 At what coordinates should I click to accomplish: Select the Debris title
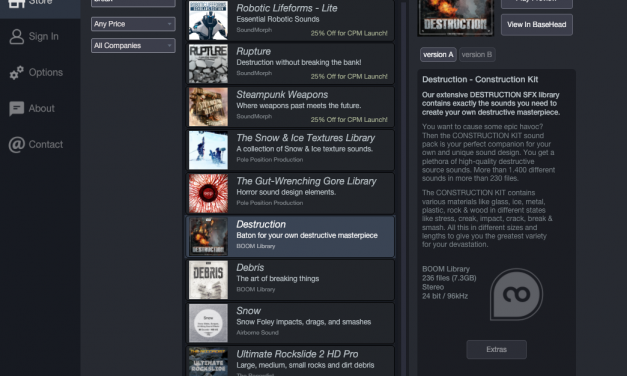tap(250, 268)
